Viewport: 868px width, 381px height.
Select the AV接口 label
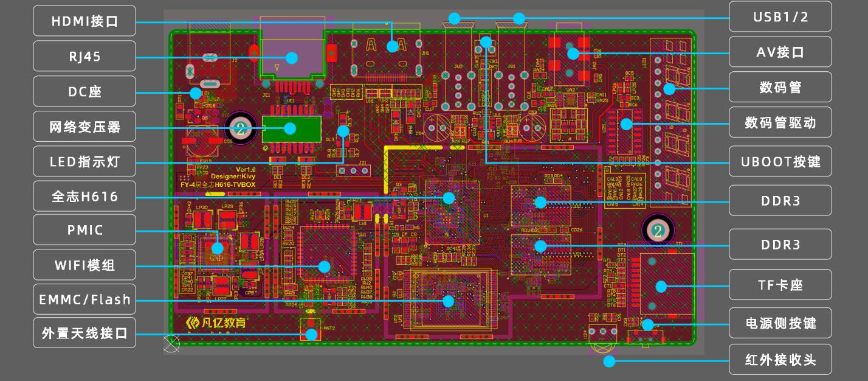click(x=780, y=52)
